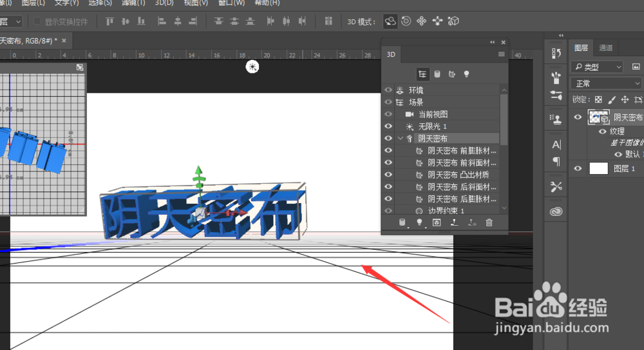Click the align top edges icon
Screen dimensions: 644x350
[x=109, y=21]
